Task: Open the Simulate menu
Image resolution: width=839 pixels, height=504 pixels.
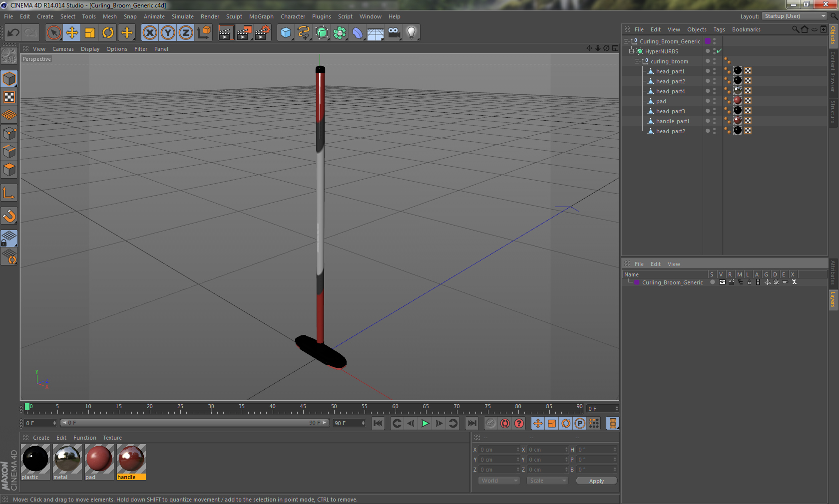Action: [x=182, y=16]
